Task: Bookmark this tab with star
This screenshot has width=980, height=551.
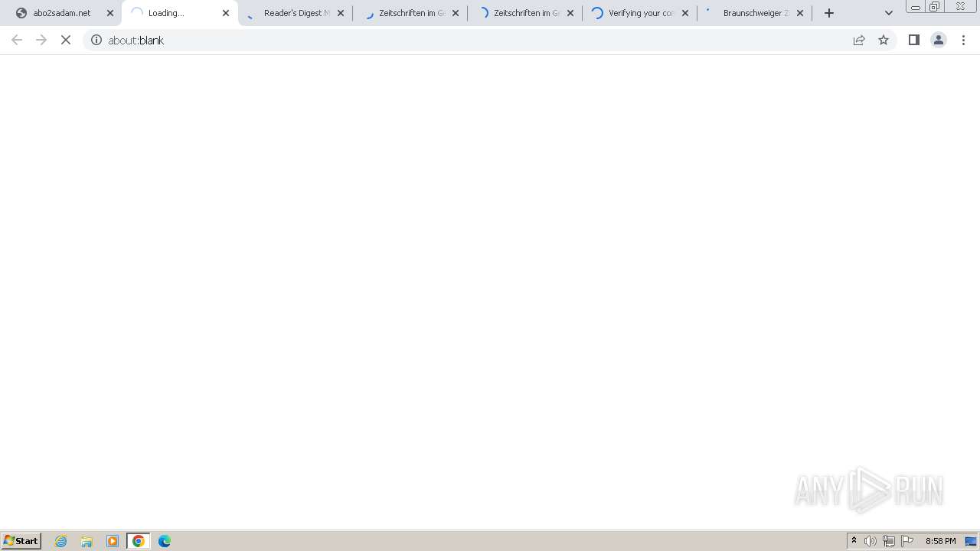Action: (x=884, y=40)
